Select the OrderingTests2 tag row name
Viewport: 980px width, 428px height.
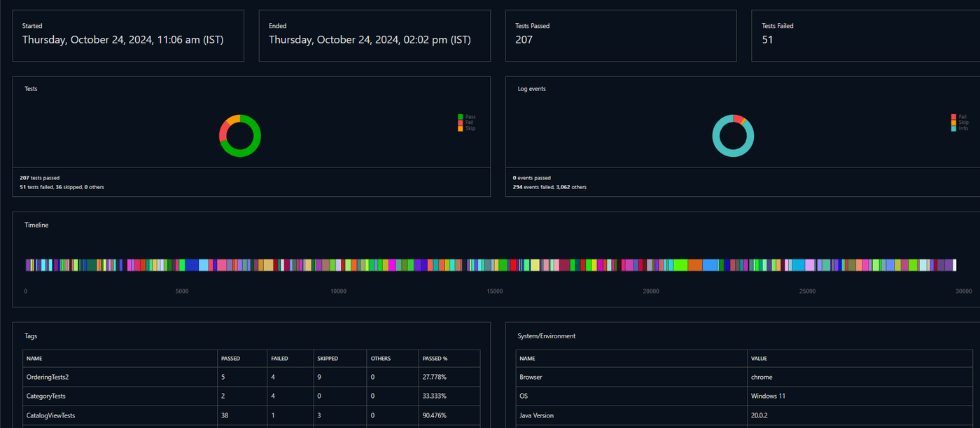pos(48,377)
